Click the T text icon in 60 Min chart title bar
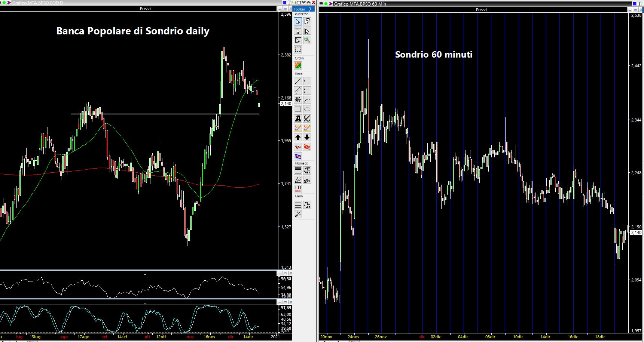 (x=640, y=4)
